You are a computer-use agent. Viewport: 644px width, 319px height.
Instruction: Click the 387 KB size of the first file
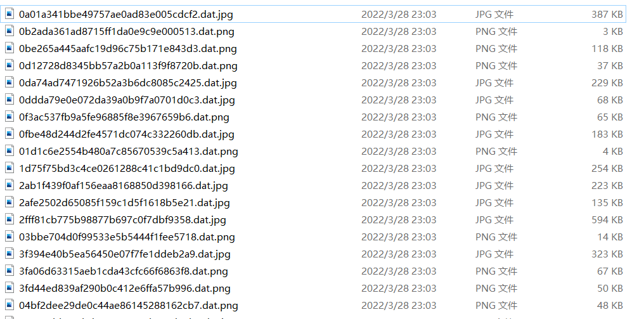[x=607, y=15]
